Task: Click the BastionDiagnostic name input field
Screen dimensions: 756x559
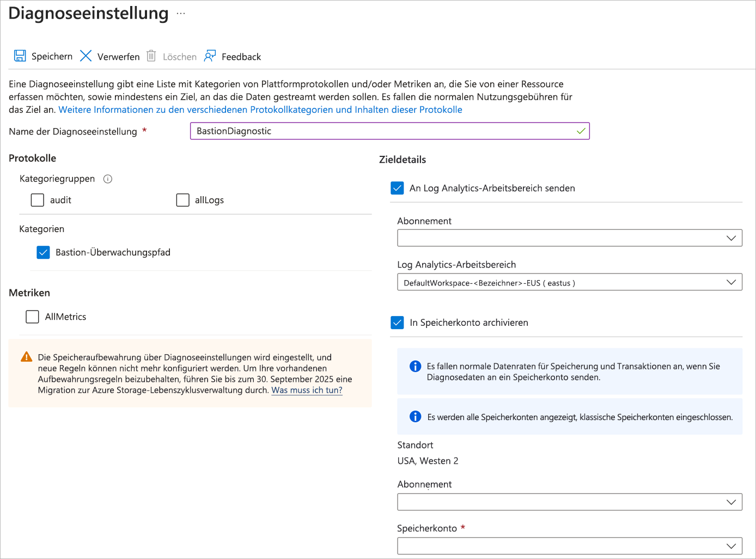Action: coord(390,131)
